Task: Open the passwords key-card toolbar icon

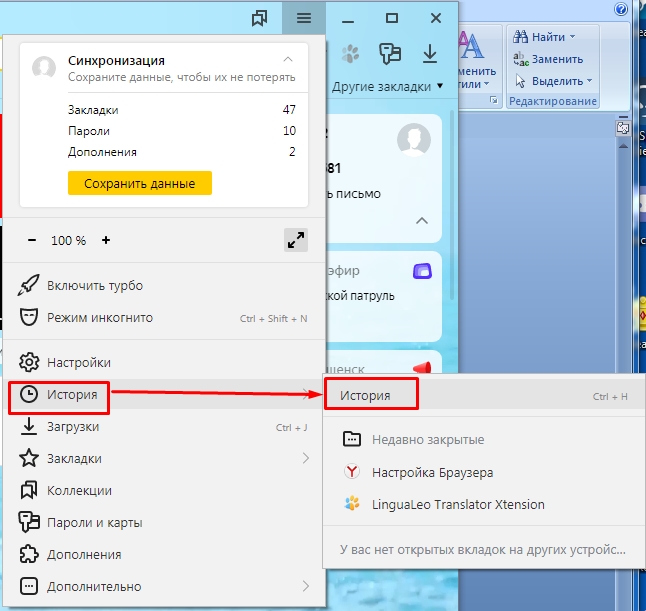Action: pyautogui.click(x=390, y=54)
